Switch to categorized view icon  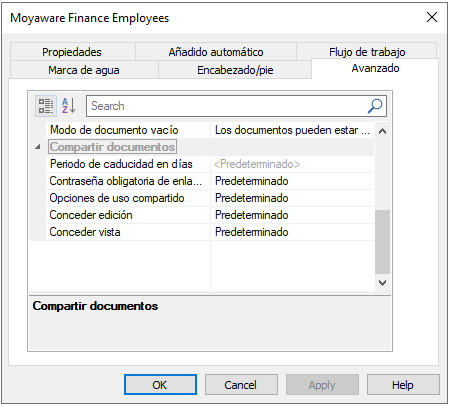46,106
